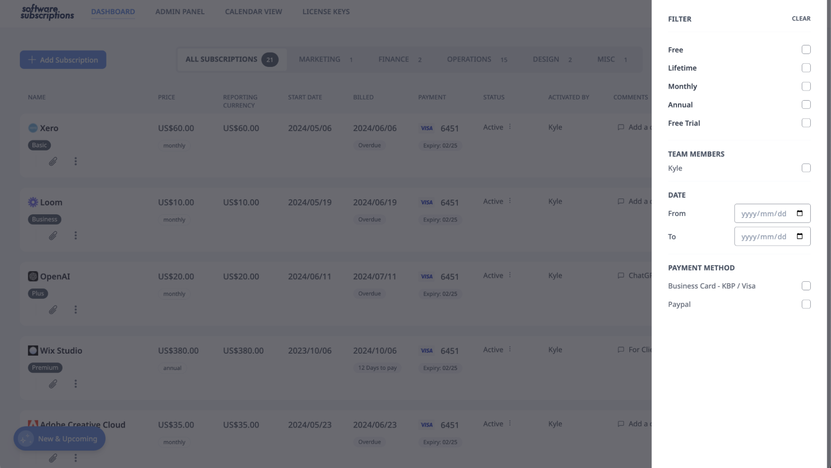Open three-dot menu under OpenAI

click(75, 310)
